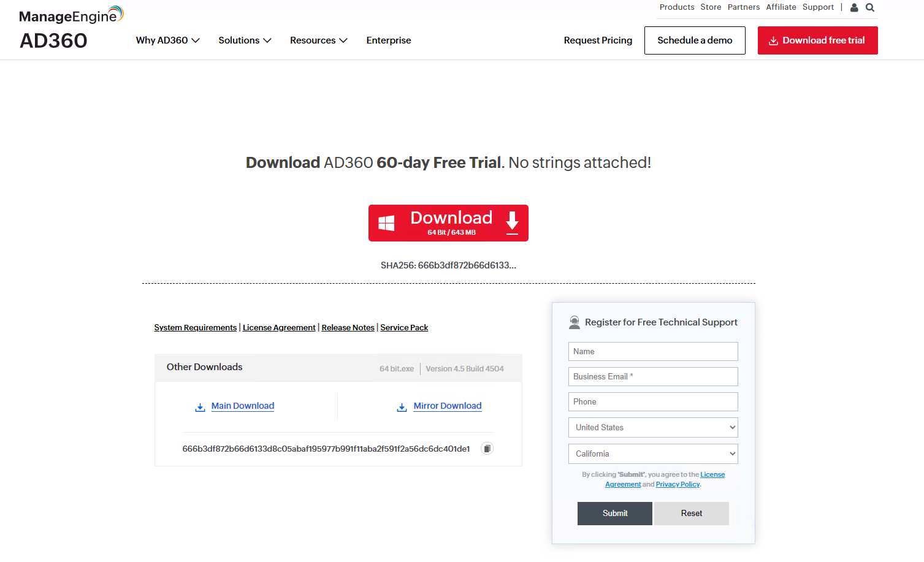
Task: Click the Version 4.5 Build 4504 label
Action: click(465, 369)
